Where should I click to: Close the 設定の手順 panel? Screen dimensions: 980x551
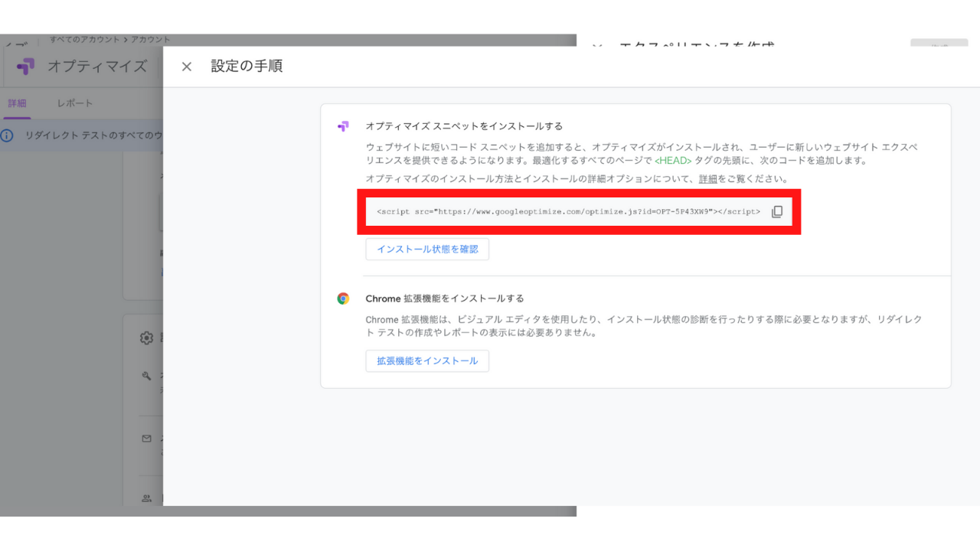click(x=186, y=67)
